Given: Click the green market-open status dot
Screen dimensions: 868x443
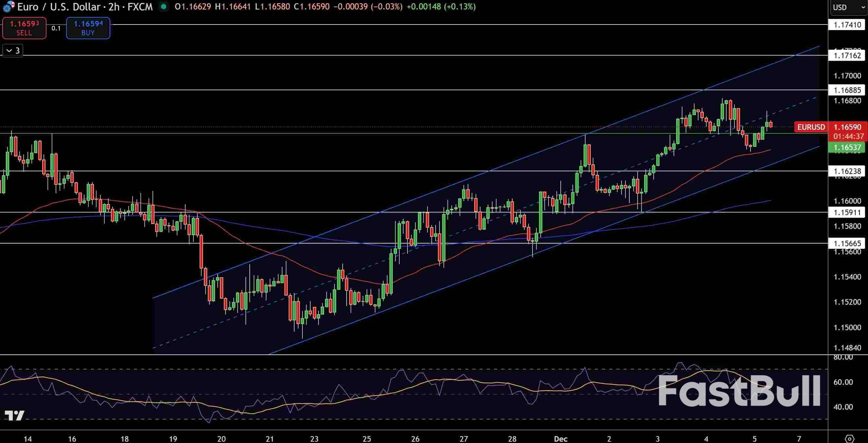Looking at the screenshot, I should pos(164,7).
